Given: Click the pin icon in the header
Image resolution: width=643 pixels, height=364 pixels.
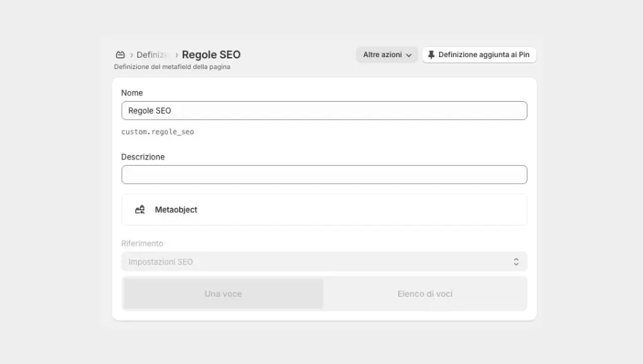Looking at the screenshot, I should click(x=431, y=55).
